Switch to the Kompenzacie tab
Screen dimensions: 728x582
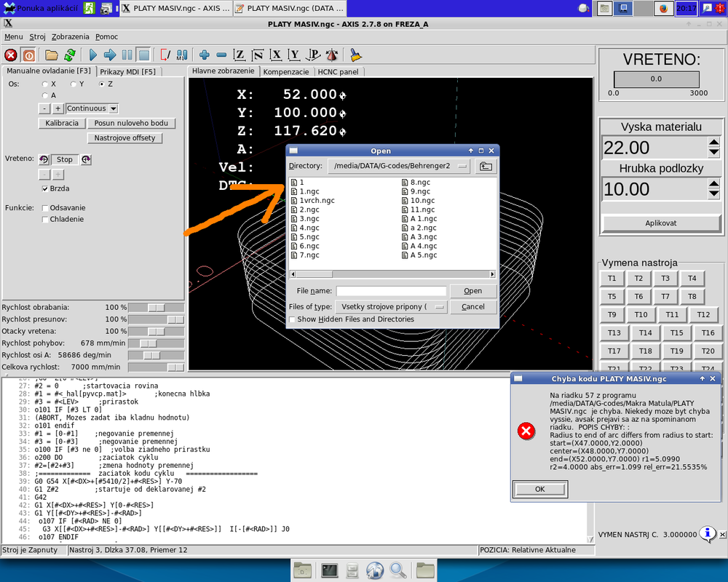pyautogui.click(x=285, y=72)
